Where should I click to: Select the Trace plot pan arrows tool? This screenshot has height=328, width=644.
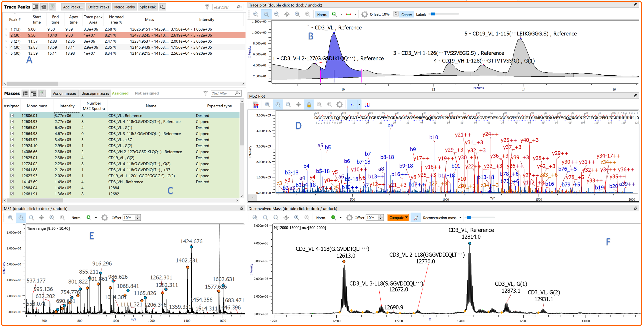pyautogui.click(x=287, y=14)
